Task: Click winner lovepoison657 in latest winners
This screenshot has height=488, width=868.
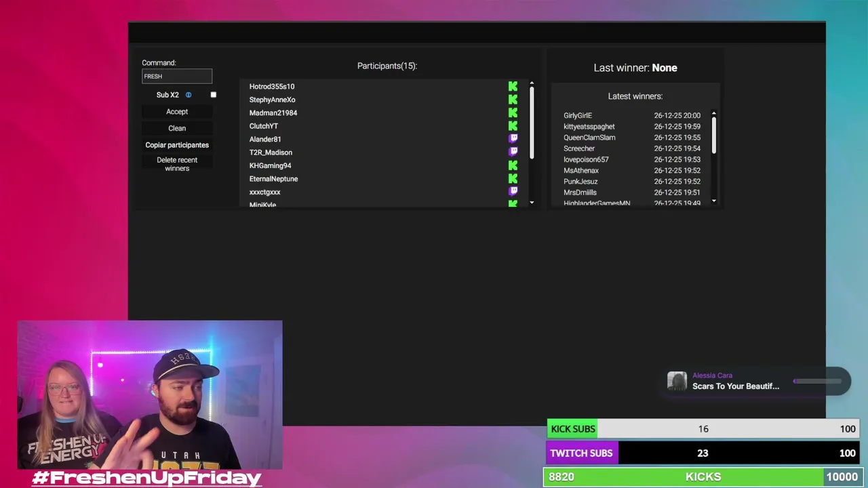Action: tap(586, 159)
